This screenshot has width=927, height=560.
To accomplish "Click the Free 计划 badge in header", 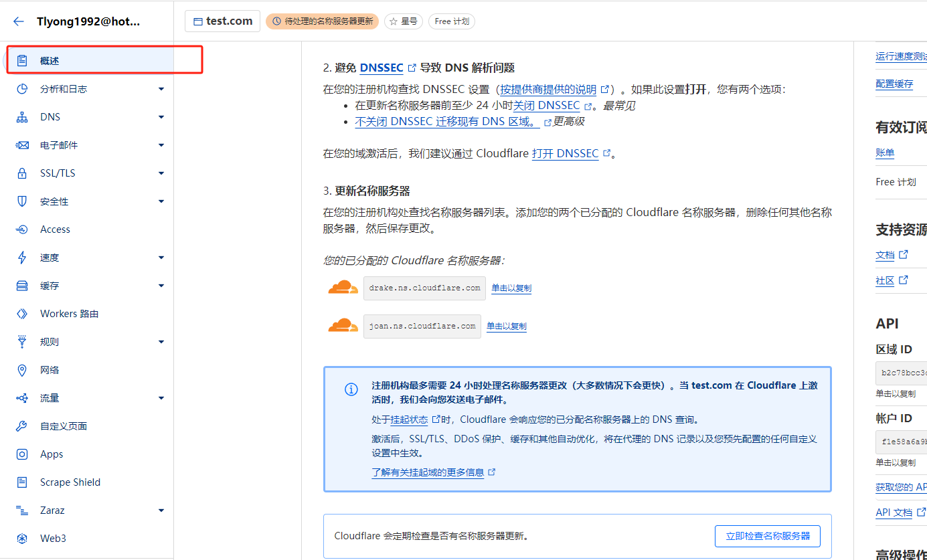I will [x=452, y=21].
